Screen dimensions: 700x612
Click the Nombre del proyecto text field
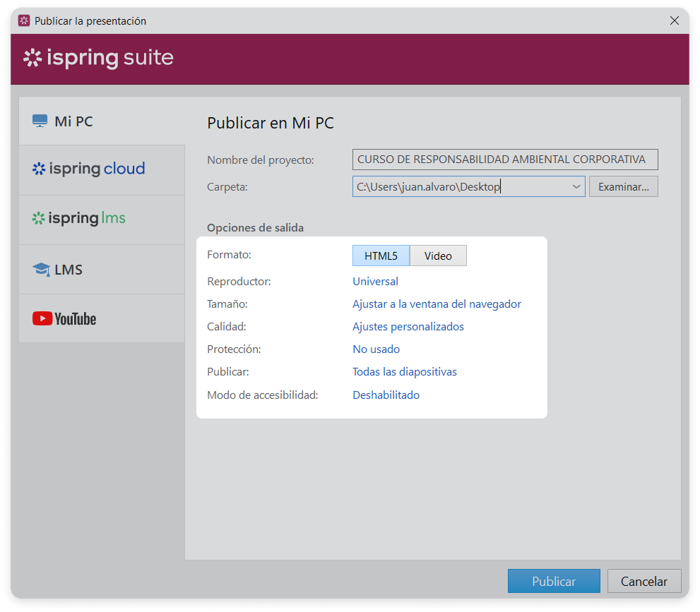pos(504,160)
